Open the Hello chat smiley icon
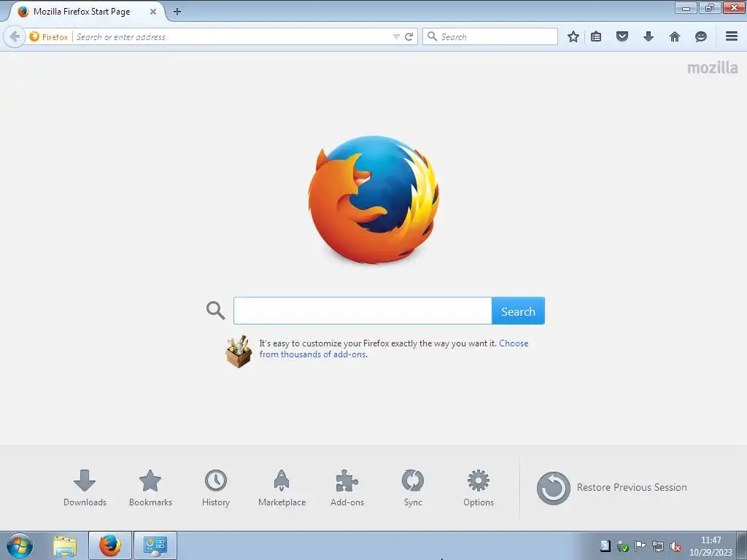747x560 pixels. tap(701, 36)
